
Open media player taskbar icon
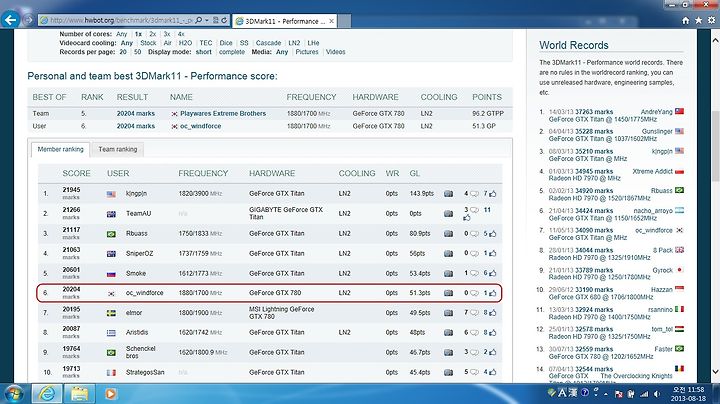pos(111,393)
